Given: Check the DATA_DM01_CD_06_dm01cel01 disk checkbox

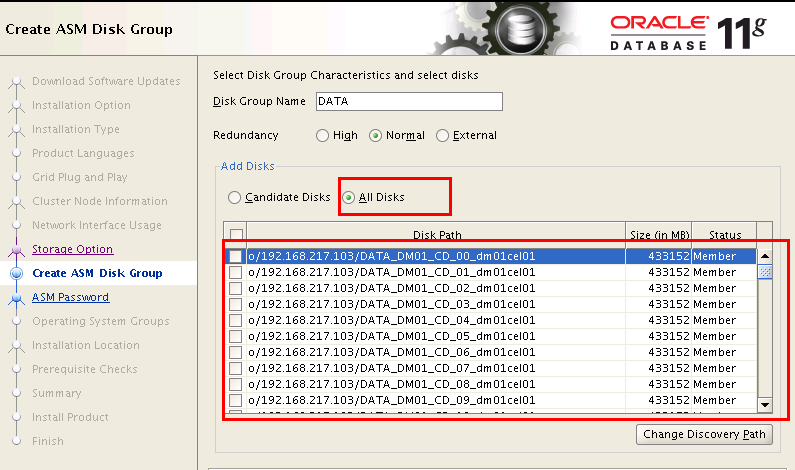Looking at the screenshot, I should [x=235, y=352].
